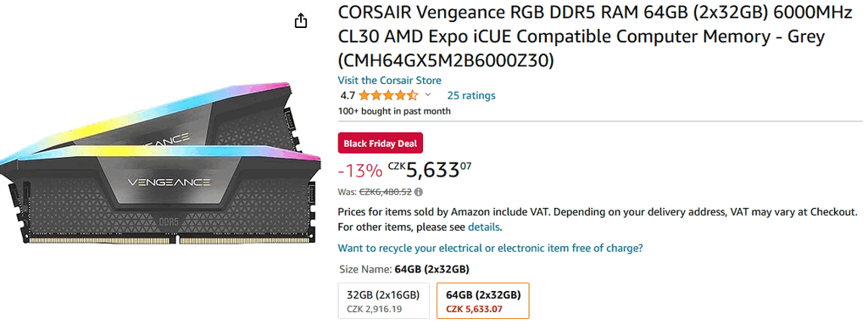The image size is (868, 325).
Task: Open the VAT details link
Action: 484,227
